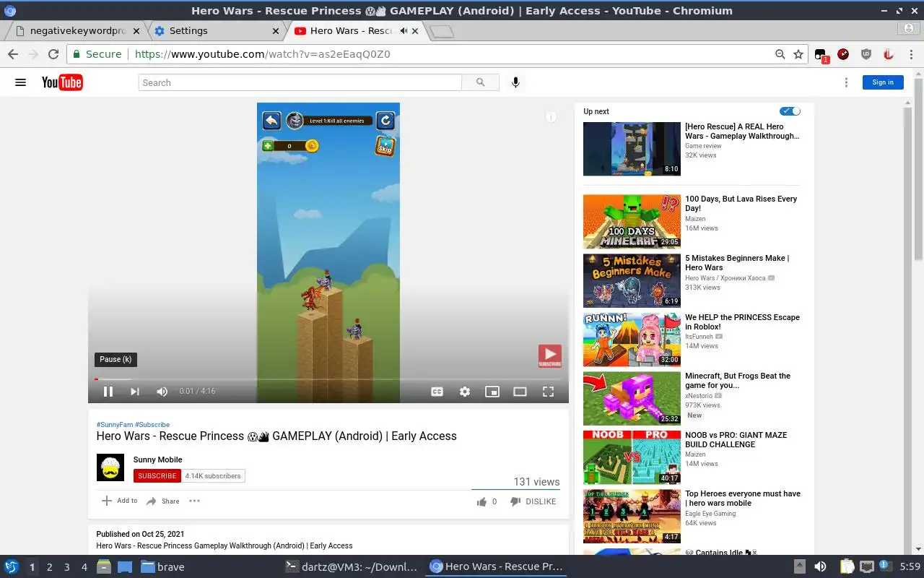Like the video with the thumbs up
Image resolution: width=924 pixels, height=578 pixels.
click(x=481, y=501)
